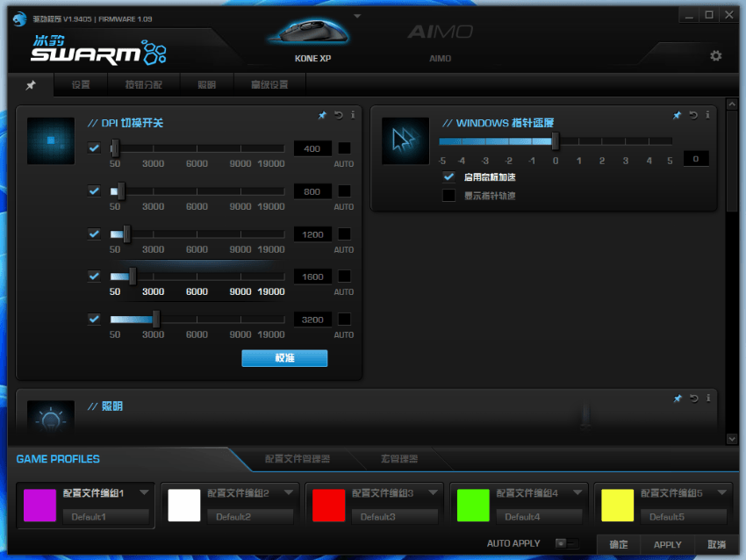
Task: Enable AUTO box for 800 DPI row
Action: 344,190
